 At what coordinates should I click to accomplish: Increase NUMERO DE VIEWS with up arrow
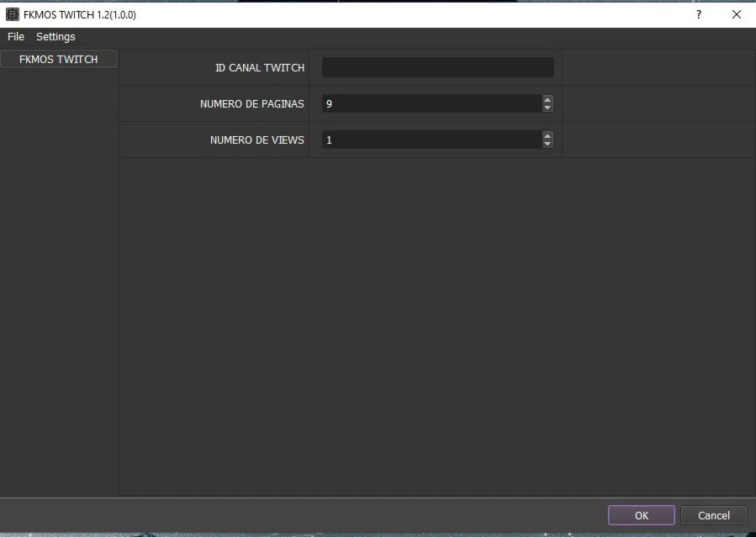547,135
